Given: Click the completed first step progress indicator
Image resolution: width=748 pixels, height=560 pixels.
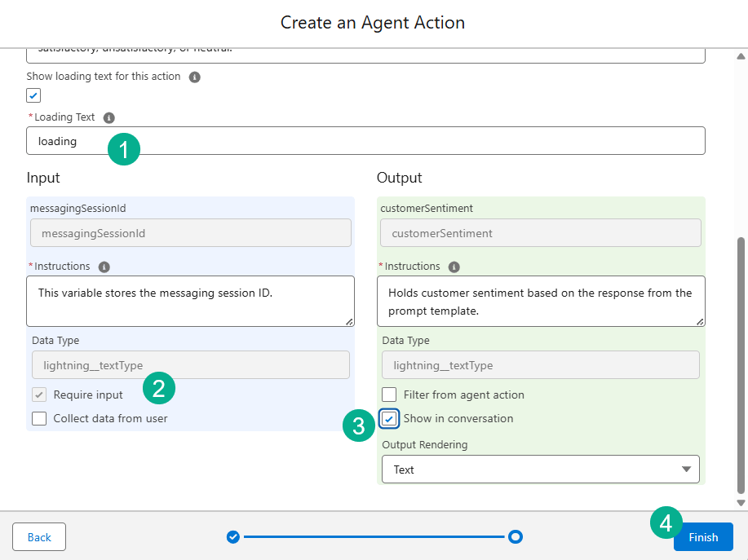Looking at the screenshot, I should tap(233, 536).
